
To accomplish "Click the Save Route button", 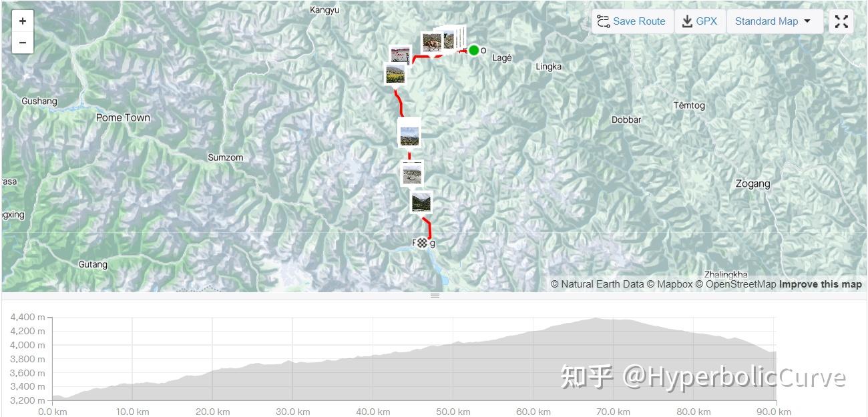I will 632,21.
